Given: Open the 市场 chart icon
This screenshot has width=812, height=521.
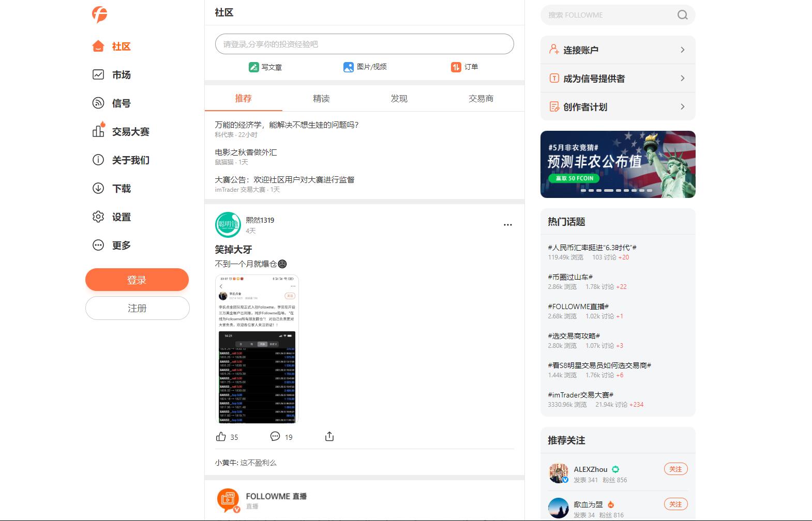Looking at the screenshot, I should [98, 74].
